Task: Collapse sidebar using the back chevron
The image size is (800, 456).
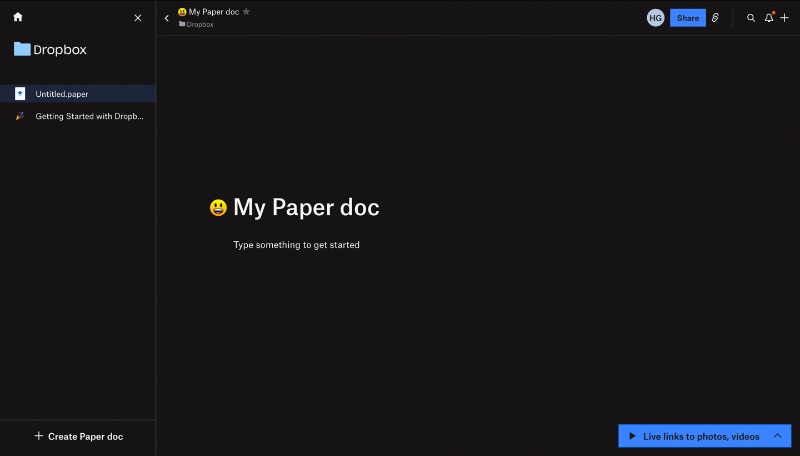Action: (167, 18)
